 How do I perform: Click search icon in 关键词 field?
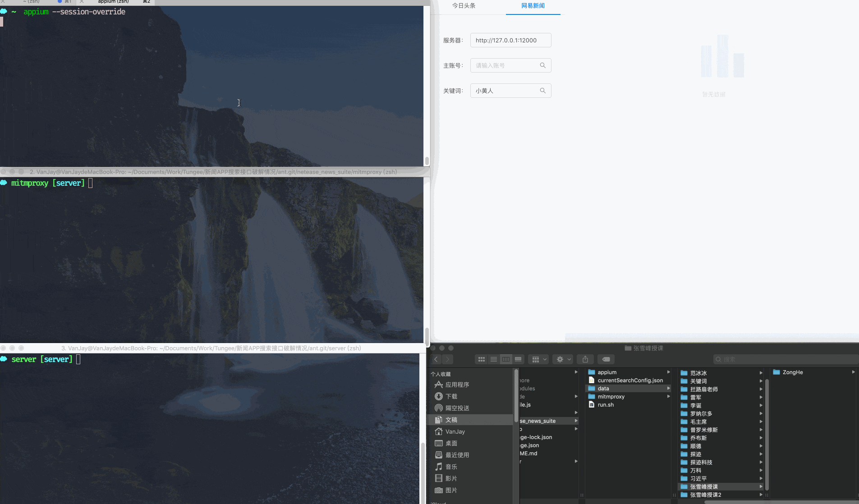click(542, 91)
